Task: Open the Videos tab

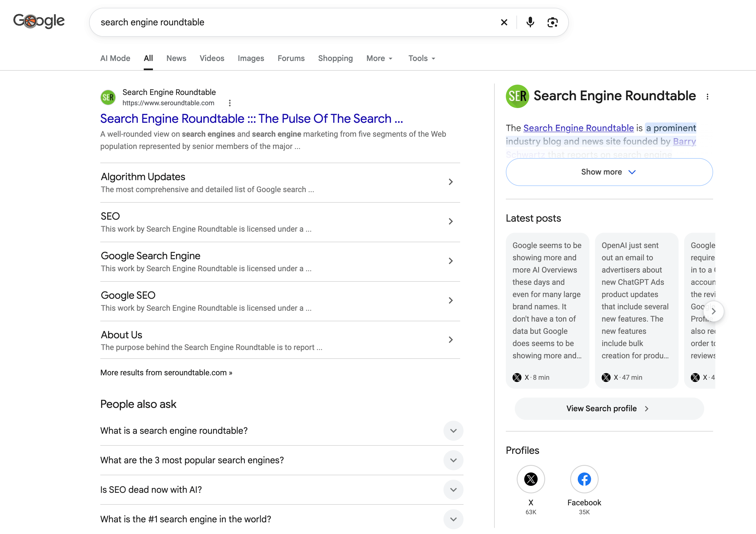Action: tap(212, 58)
